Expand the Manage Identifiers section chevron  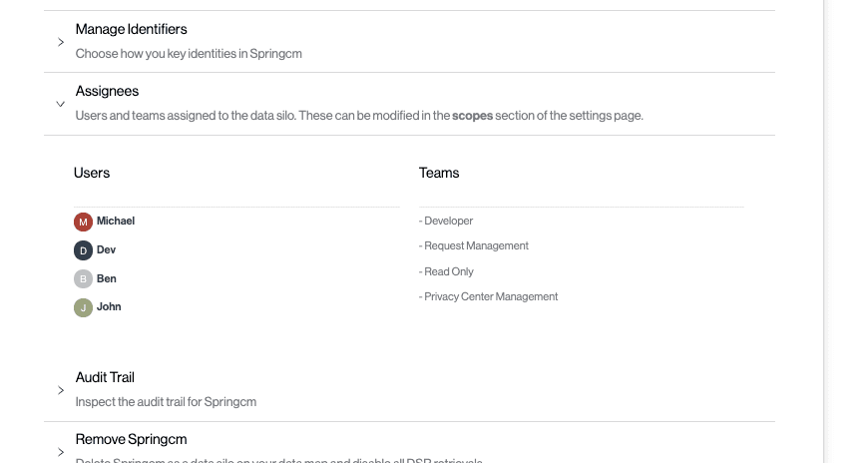61,42
